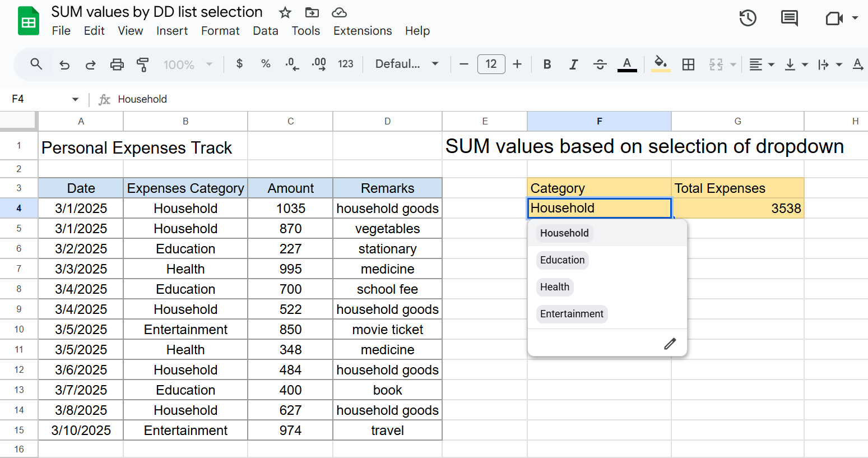Image resolution: width=868 pixels, height=458 pixels.
Task: Click the font size input box
Action: click(491, 64)
